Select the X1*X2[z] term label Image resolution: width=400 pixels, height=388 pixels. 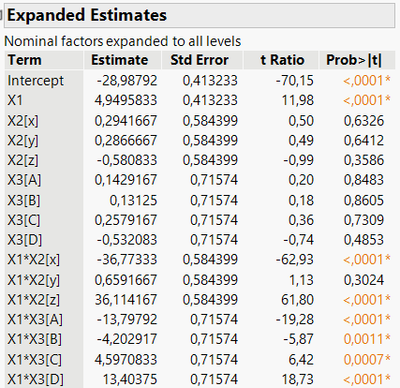[34, 300]
